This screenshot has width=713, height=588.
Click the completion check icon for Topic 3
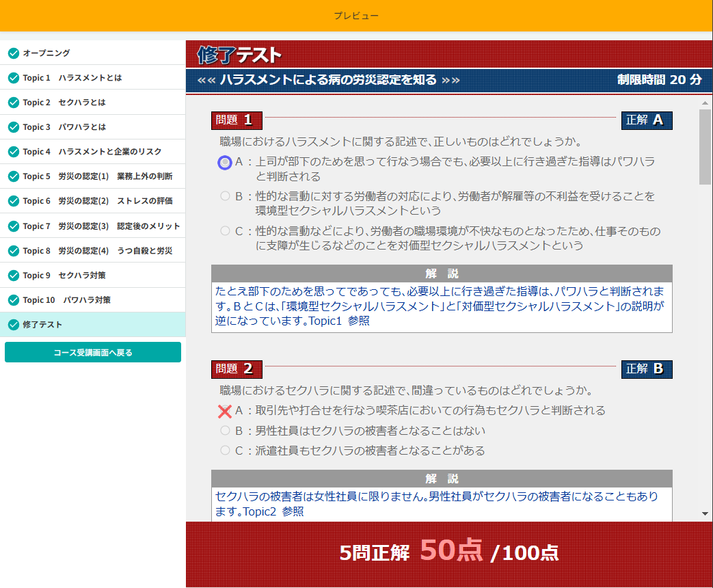[x=14, y=127]
